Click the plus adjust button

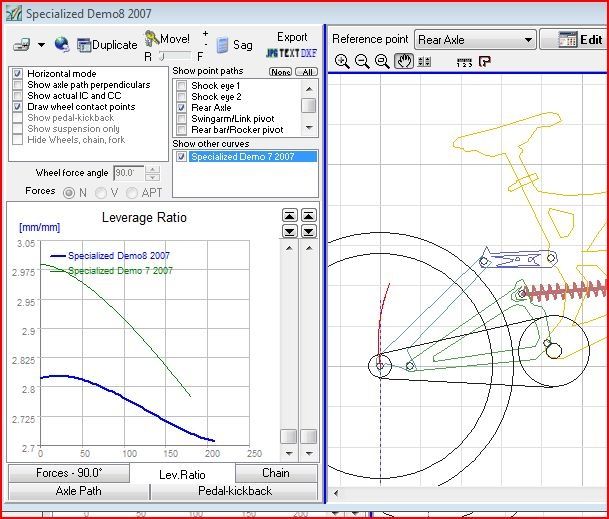point(205,34)
